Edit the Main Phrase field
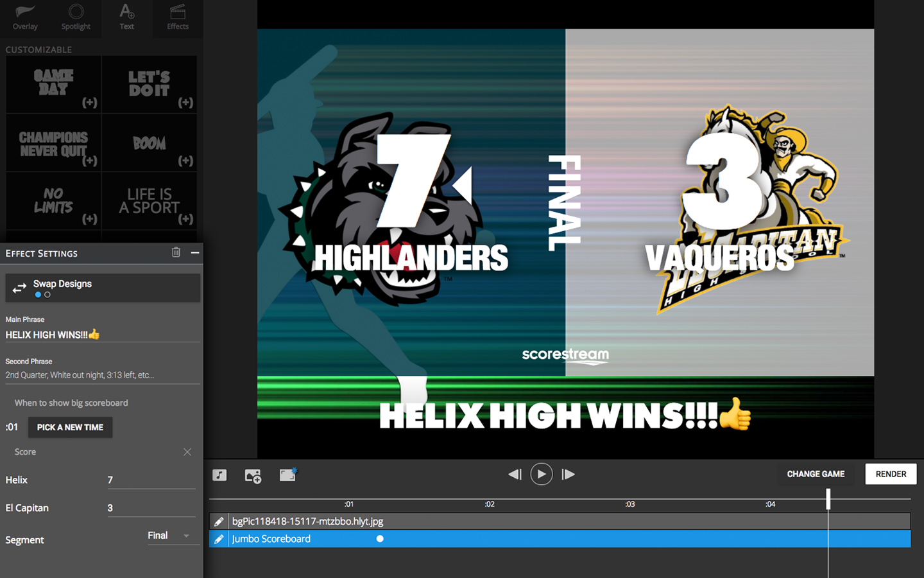Screen dimensions: 924x578 [x=103, y=335]
